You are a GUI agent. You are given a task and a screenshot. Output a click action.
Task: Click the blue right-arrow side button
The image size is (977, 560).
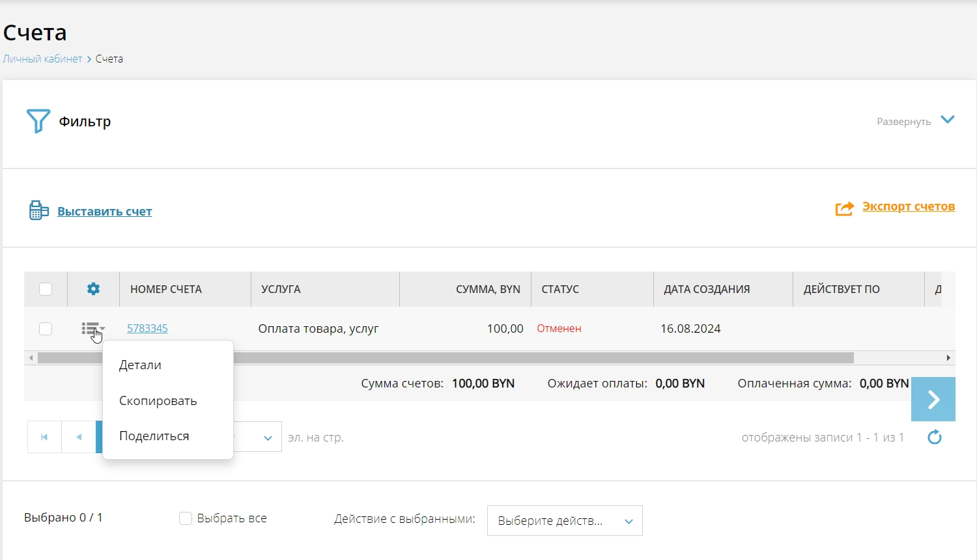[x=933, y=399]
